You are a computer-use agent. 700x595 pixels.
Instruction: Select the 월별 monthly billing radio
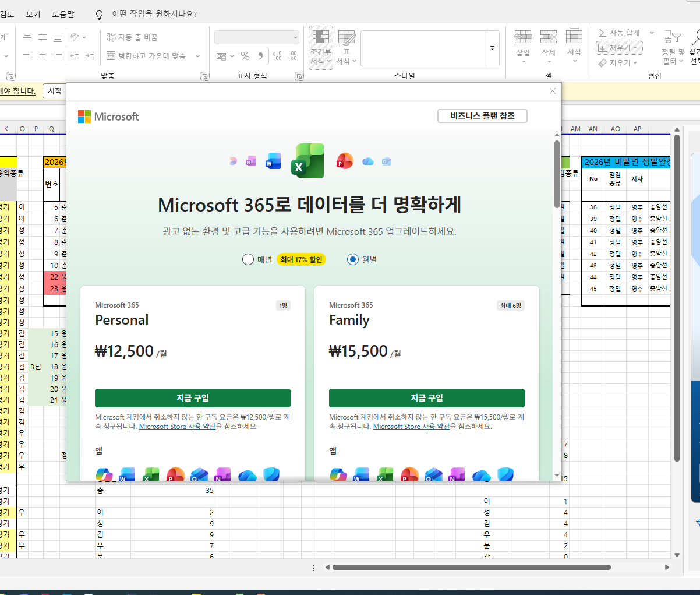click(352, 259)
